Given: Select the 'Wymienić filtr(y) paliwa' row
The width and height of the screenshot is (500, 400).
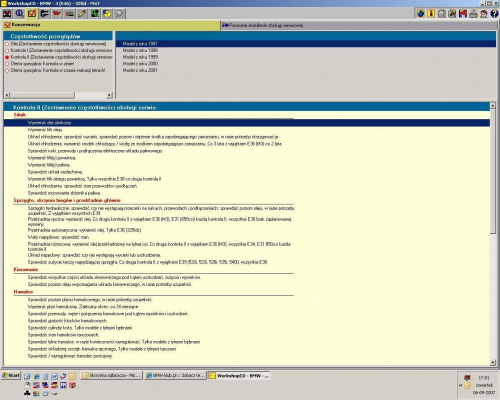Looking at the screenshot, I should 49,165.
